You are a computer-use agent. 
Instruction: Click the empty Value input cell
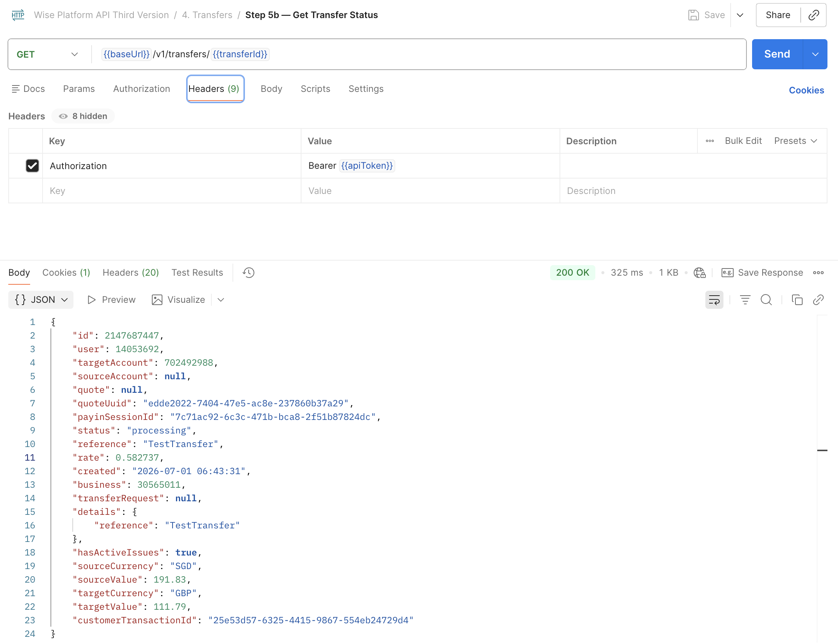(x=430, y=191)
